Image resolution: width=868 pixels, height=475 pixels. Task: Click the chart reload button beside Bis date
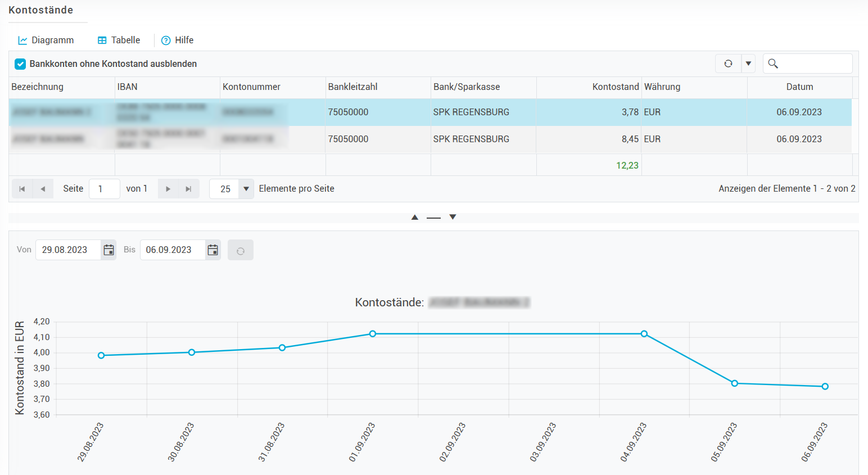click(x=240, y=251)
